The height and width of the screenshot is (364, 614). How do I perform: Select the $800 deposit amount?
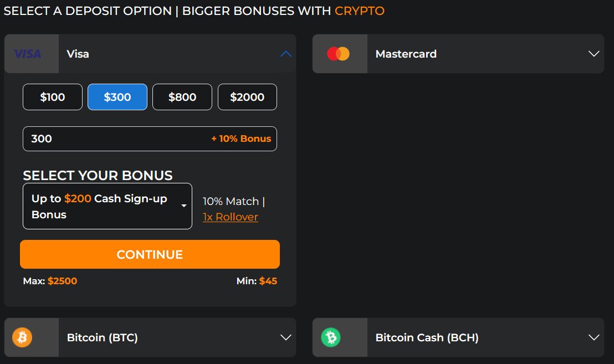click(x=182, y=97)
